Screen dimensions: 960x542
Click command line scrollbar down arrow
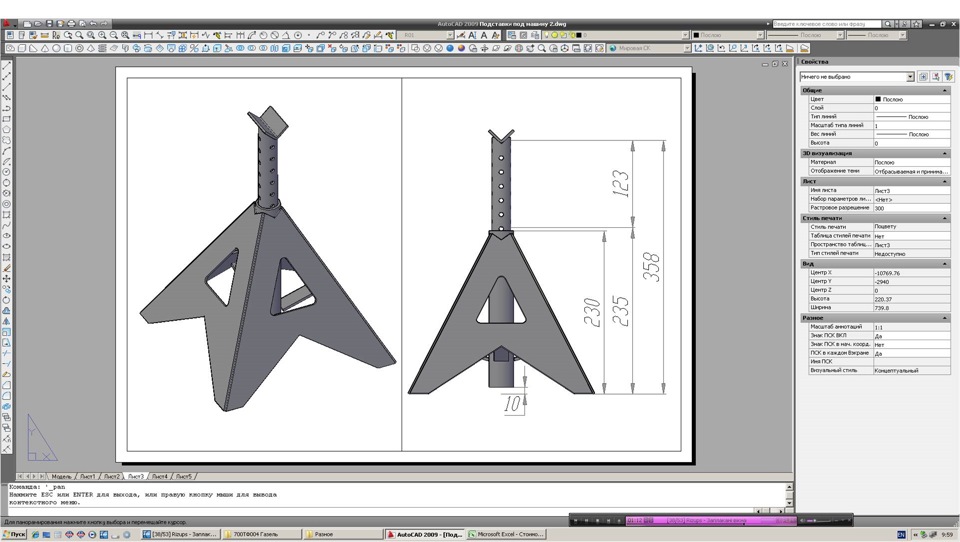coord(789,502)
